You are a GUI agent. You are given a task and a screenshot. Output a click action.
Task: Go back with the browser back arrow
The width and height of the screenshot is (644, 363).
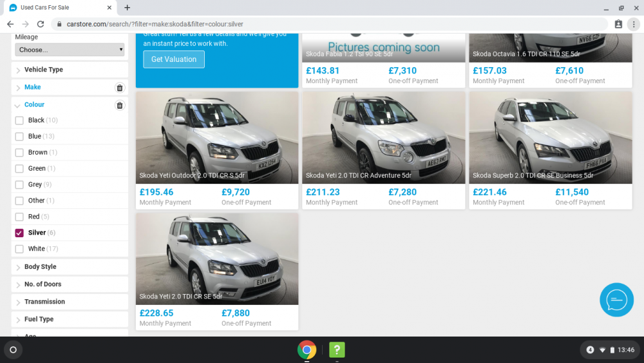coord(10,25)
